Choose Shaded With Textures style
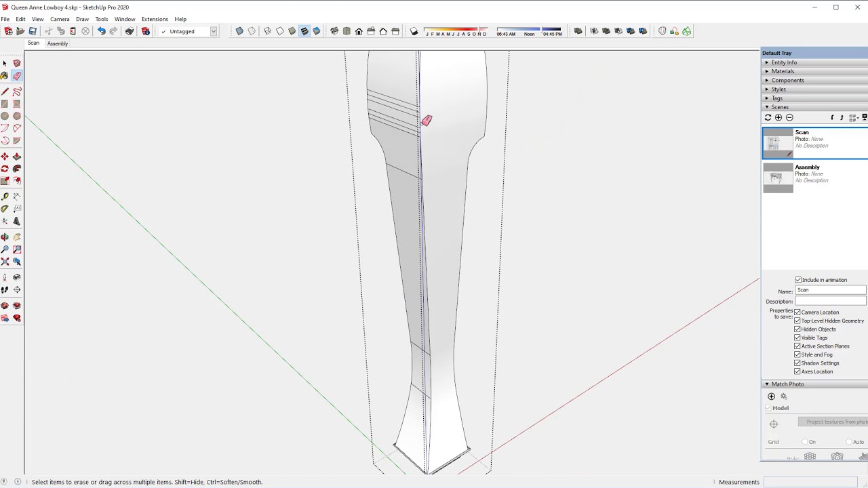Image resolution: width=868 pixels, height=488 pixels. 304,31
